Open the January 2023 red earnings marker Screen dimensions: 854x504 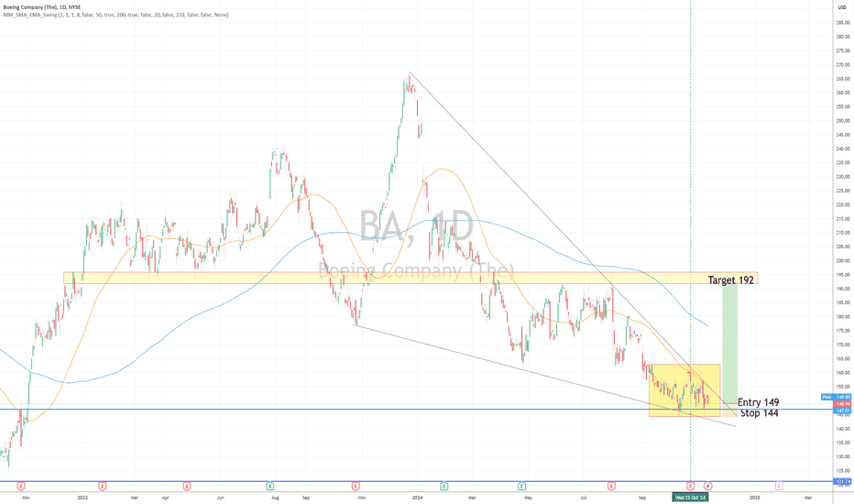102,486
